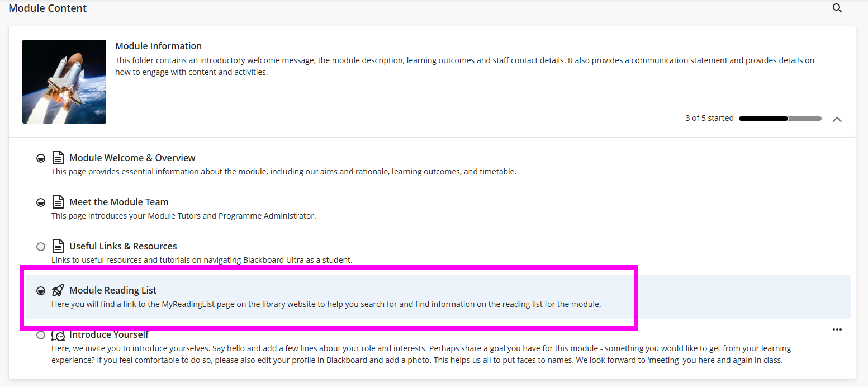Click the discussion bubble icon beside Introduce Yourself
The image size is (868, 387).
tap(58, 335)
